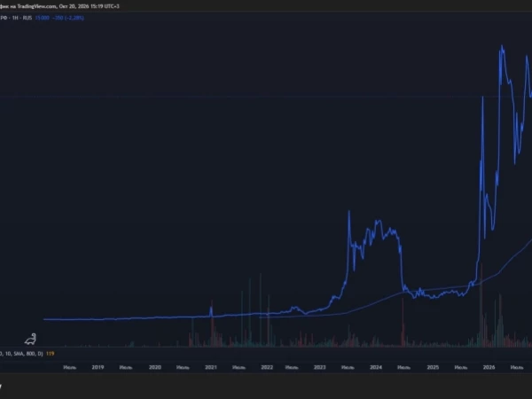The image size is (532, 399).
Task: Click the 2021 label on time axis
Action: [211, 367]
